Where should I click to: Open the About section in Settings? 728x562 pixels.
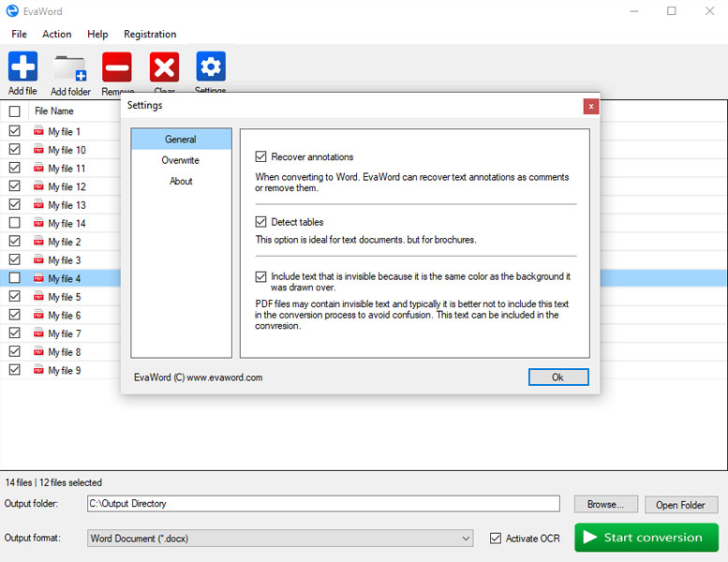click(x=181, y=181)
